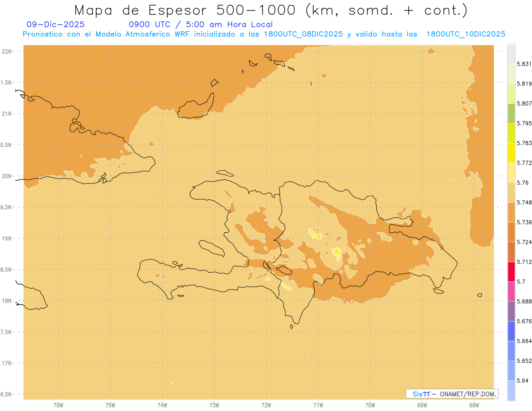Select the bright yellow legend swatch between 5.772 and 5.783
The image size is (532, 411).
tap(511, 153)
